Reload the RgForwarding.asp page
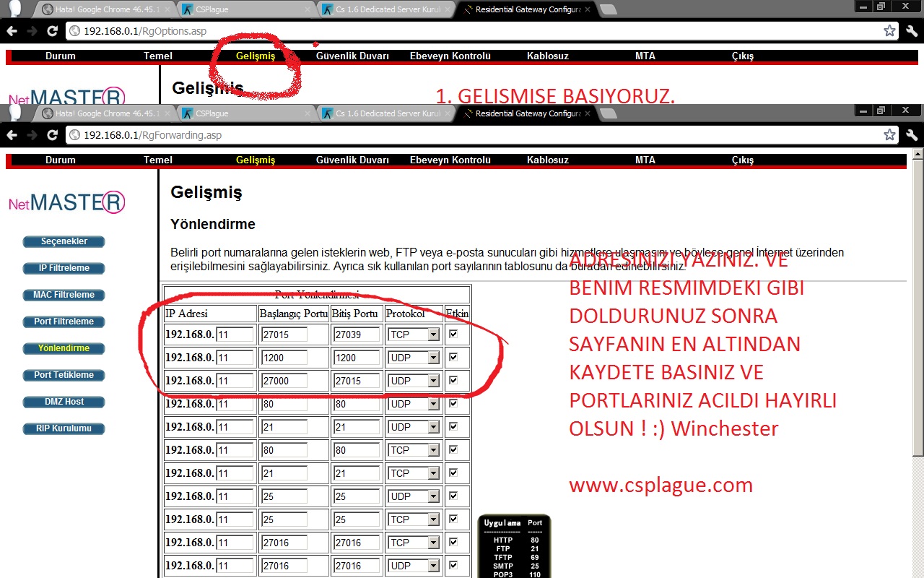 pos(52,135)
